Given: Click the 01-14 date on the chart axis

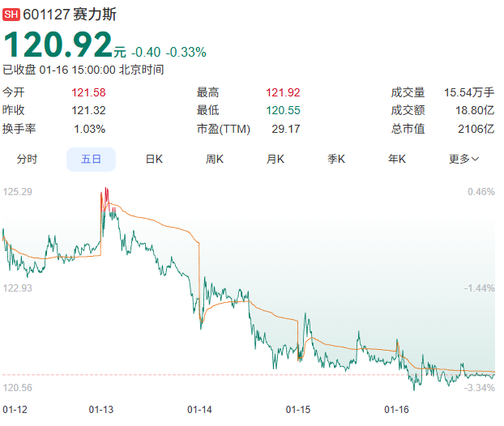Looking at the screenshot, I should click(199, 409).
